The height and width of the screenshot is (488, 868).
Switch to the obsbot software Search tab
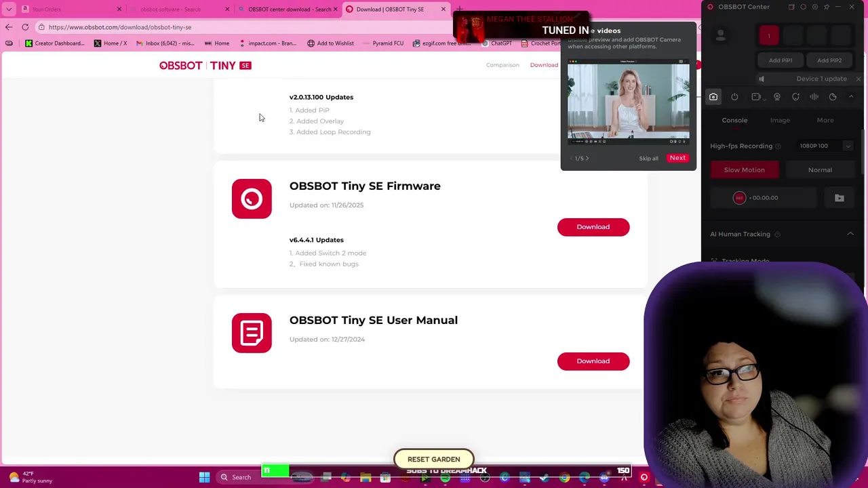[180, 9]
